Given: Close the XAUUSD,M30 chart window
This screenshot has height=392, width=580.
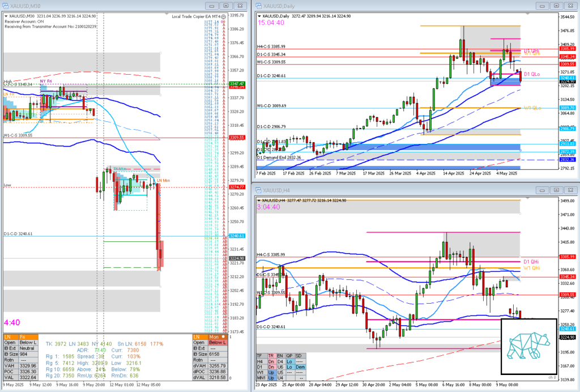Looking at the screenshot, I should pos(240,6).
